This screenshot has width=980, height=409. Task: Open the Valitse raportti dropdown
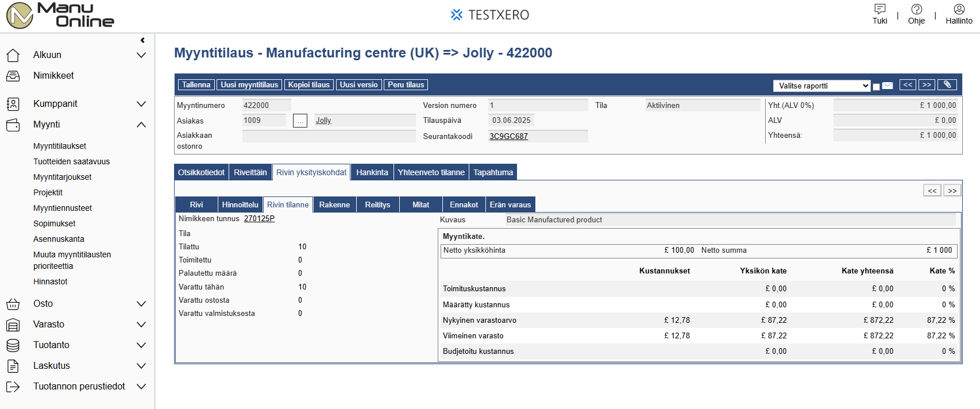(x=822, y=86)
